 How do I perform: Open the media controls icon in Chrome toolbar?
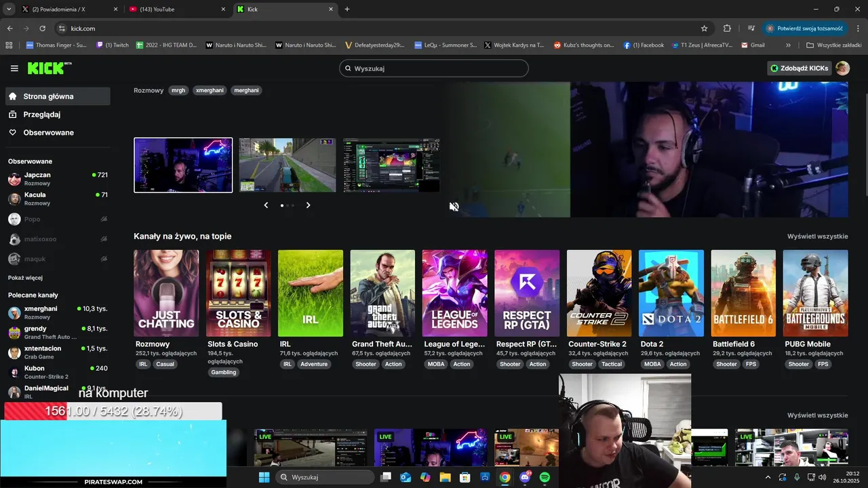click(751, 28)
